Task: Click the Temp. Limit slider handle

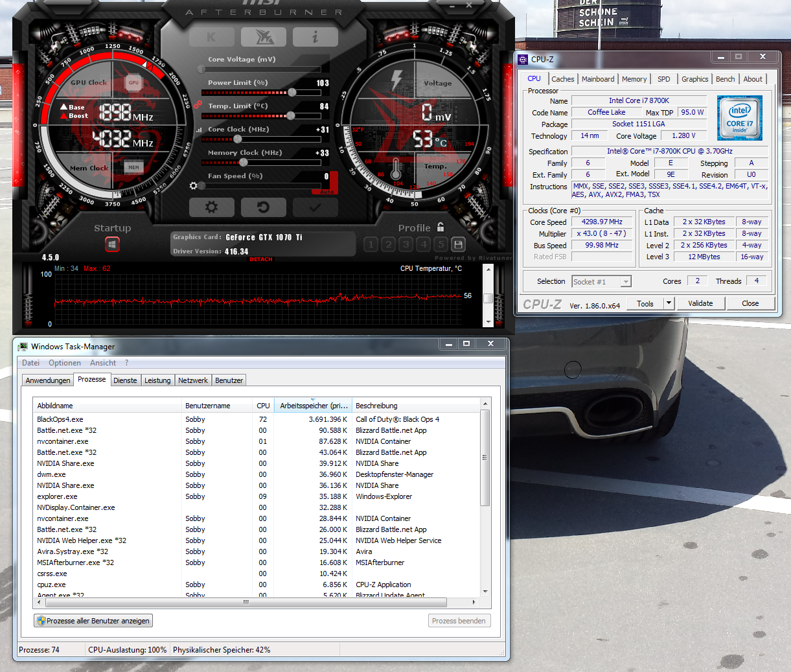Action: (291, 116)
